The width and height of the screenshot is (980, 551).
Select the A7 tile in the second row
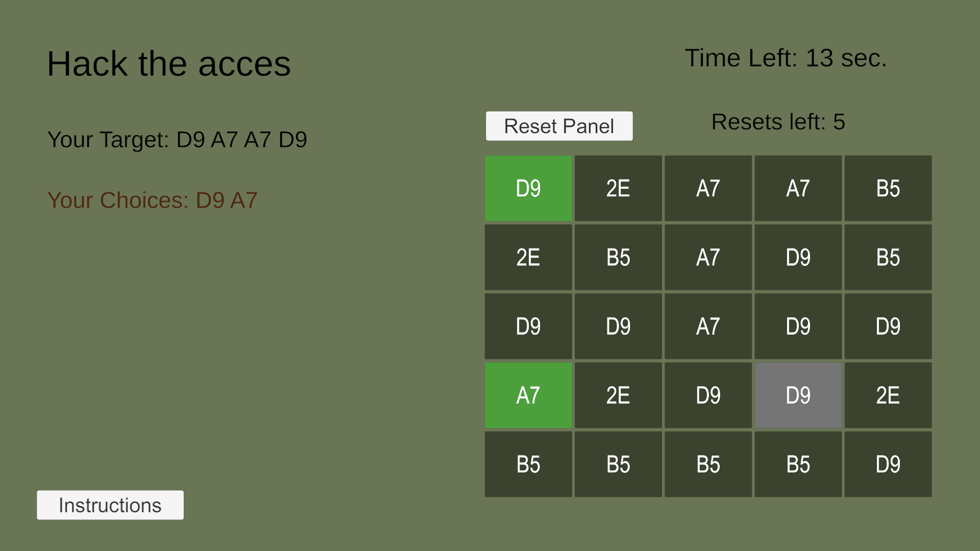pyautogui.click(x=708, y=257)
